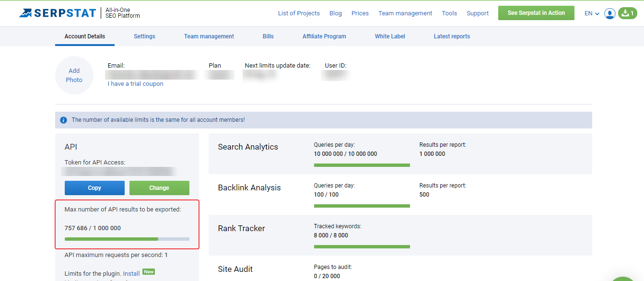Screen dimensions: 644x281
Task: Open the Support menu
Action: (478, 13)
